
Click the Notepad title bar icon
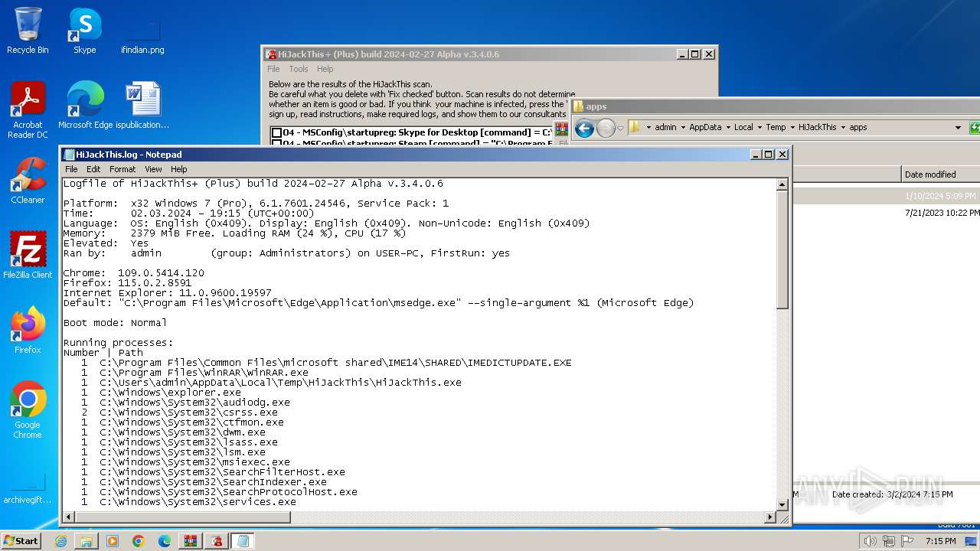pos(69,155)
